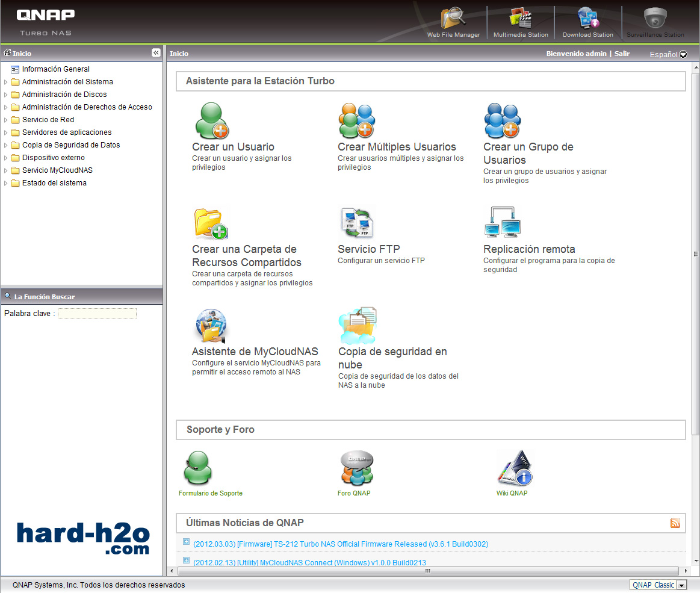The width and height of the screenshot is (700, 593).
Task: Click the QNAP Turbo NAS logo
Action: 46,22
